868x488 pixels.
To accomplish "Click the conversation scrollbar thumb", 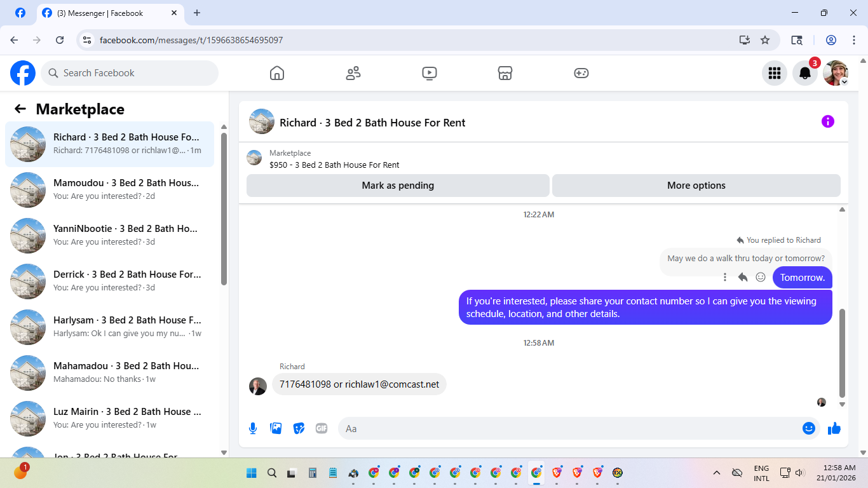I will (x=843, y=353).
